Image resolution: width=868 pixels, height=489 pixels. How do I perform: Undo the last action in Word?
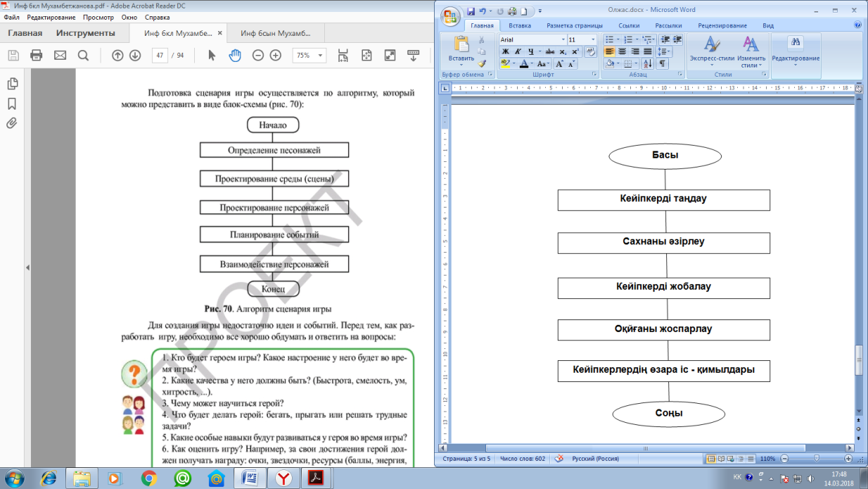pos(483,11)
